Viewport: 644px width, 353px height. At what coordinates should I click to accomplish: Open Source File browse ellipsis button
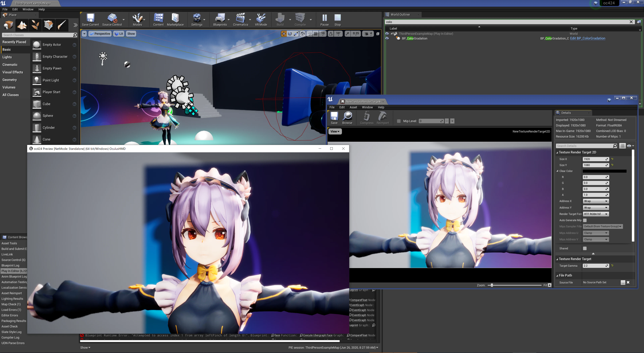[623, 282]
